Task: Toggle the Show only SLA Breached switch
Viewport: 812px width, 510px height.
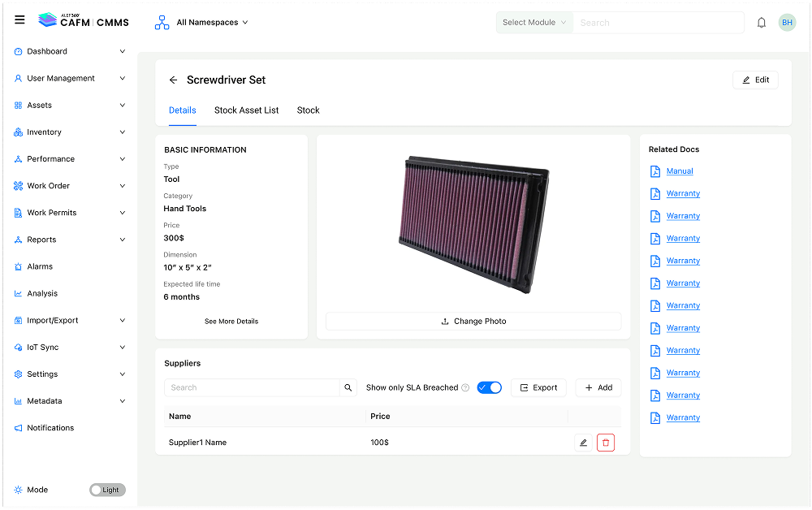Action: (x=490, y=387)
